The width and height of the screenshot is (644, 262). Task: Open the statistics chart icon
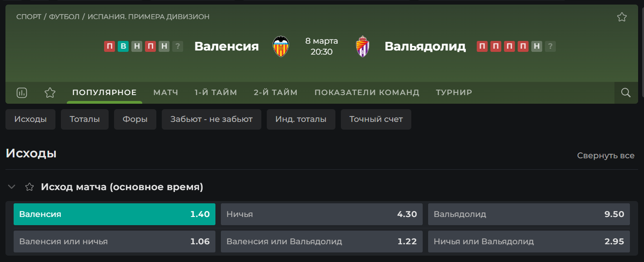[22, 93]
